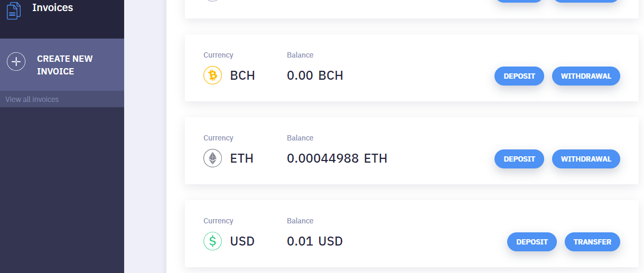The width and height of the screenshot is (644, 273).
Task: Click the plus circle icon for new invoice
Action: tap(16, 61)
